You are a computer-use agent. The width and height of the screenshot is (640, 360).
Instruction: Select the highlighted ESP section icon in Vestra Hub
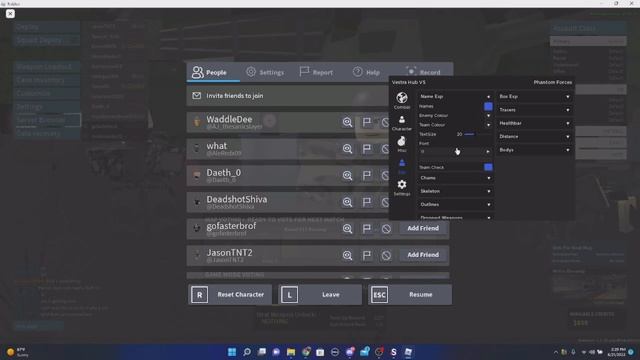point(402,166)
